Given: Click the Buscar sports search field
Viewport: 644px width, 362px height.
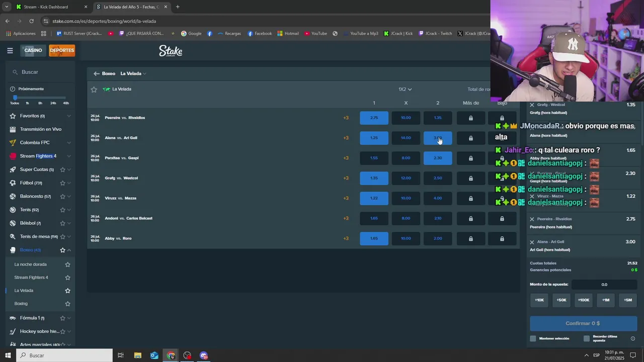Looking at the screenshot, I should [40, 72].
